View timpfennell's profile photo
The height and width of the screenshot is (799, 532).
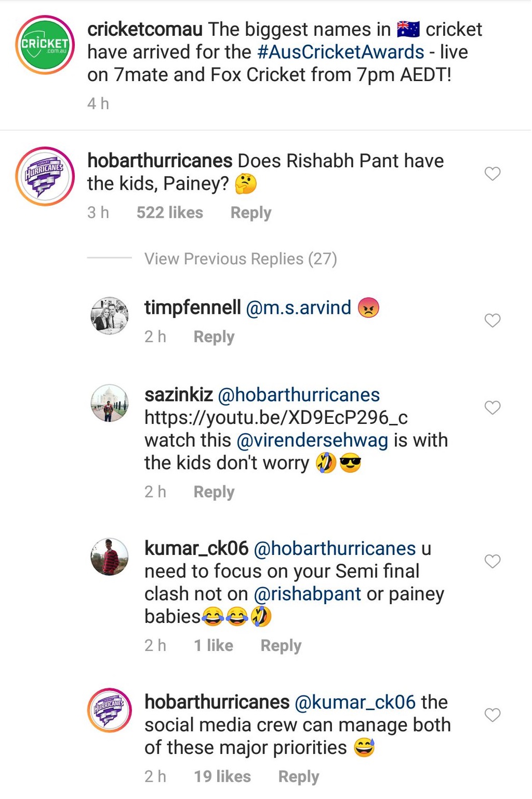tap(109, 315)
